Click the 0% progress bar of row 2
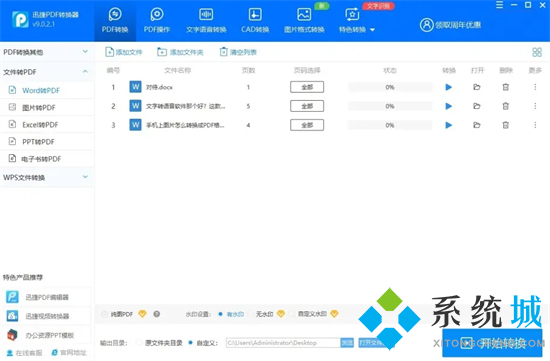Screen dimensions: 550x361 [390, 106]
